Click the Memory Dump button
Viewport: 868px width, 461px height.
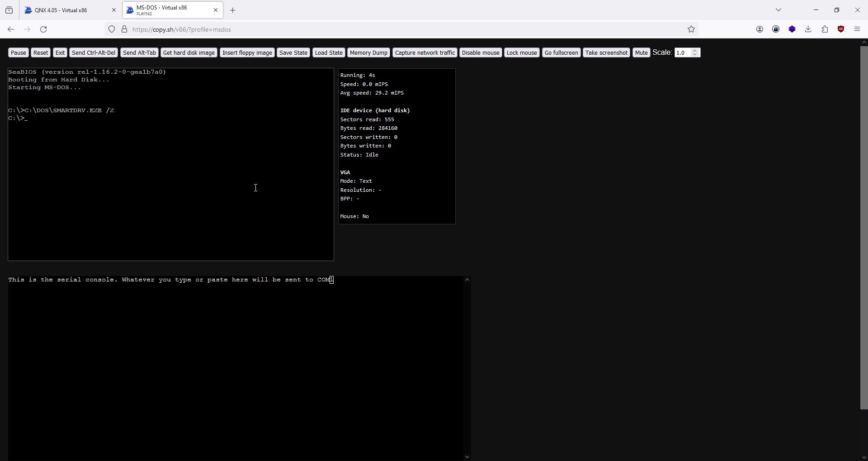coord(368,53)
